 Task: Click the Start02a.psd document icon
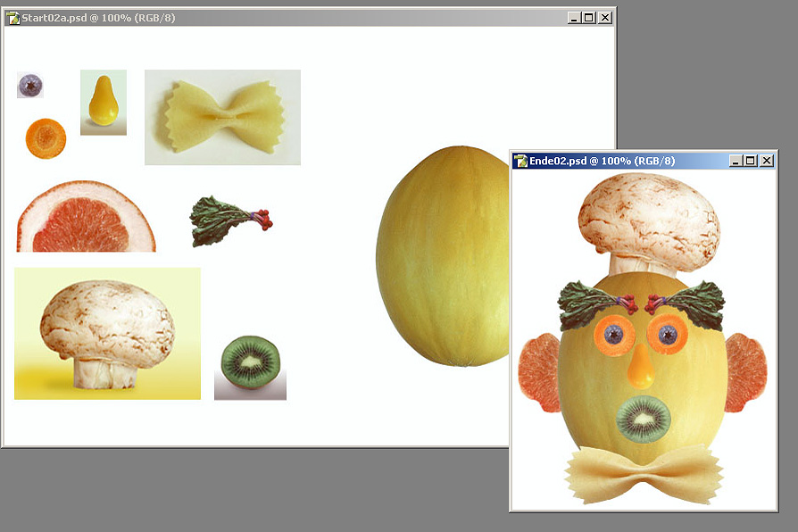tap(12, 18)
